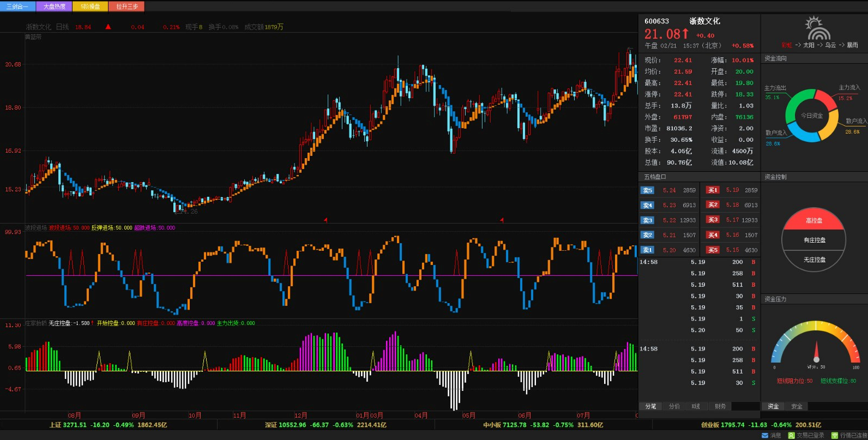Click the 日线 period label on the chart
The image size is (868, 440).
click(x=62, y=27)
